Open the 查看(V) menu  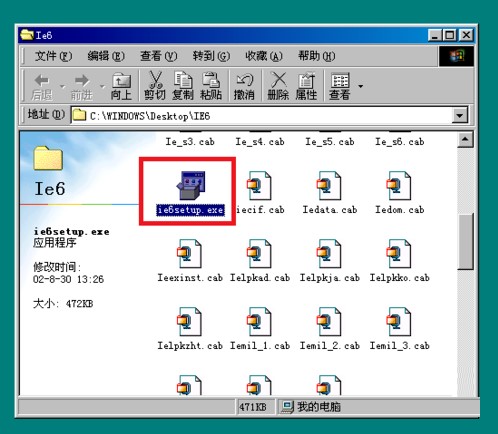click(x=158, y=56)
